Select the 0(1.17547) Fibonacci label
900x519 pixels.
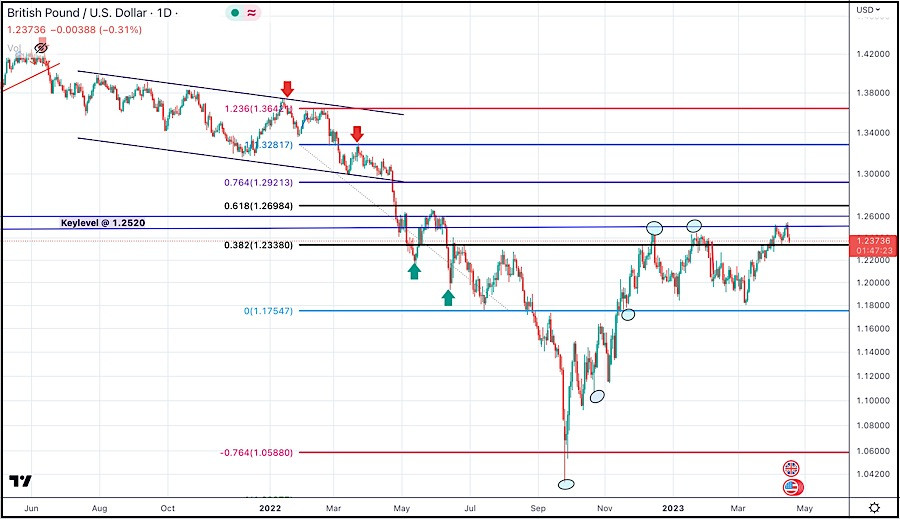pyautogui.click(x=268, y=311)
